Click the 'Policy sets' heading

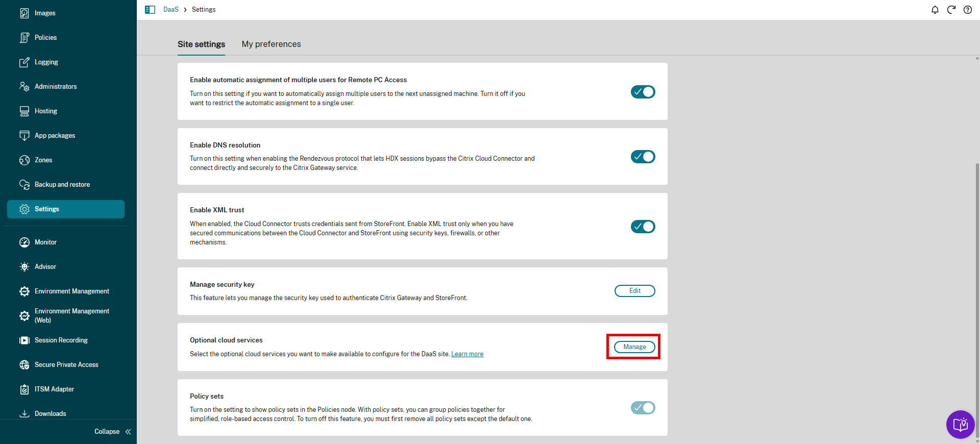pyautogui.click(x=207, y=397)
